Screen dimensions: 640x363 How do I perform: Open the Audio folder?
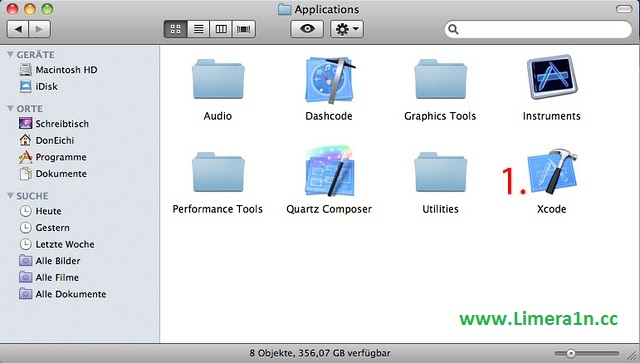pos(218,80)
